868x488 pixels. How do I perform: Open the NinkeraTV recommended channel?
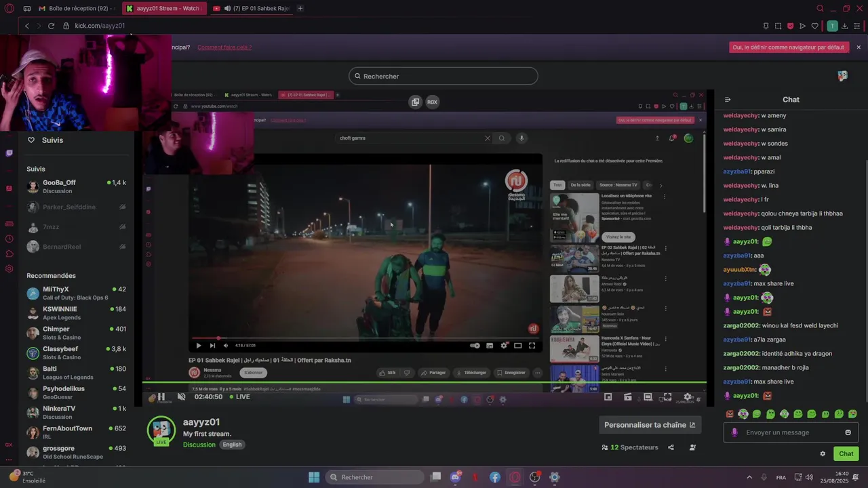point(77,412)
